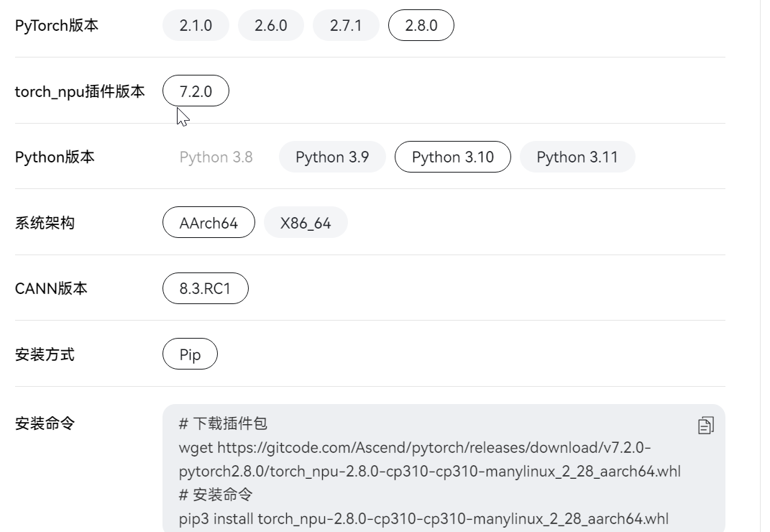Choose Pip installation method

tap(190, 354)
